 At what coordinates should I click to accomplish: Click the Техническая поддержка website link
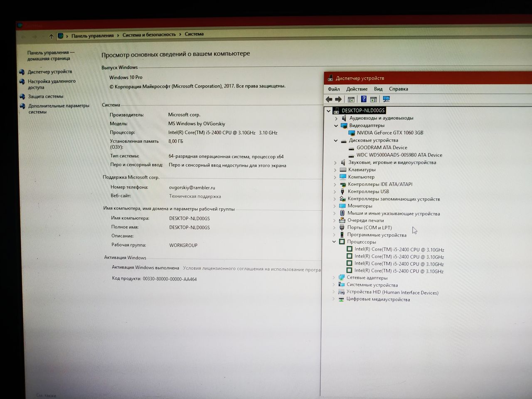pyautogui.click(x=195, y=196)
